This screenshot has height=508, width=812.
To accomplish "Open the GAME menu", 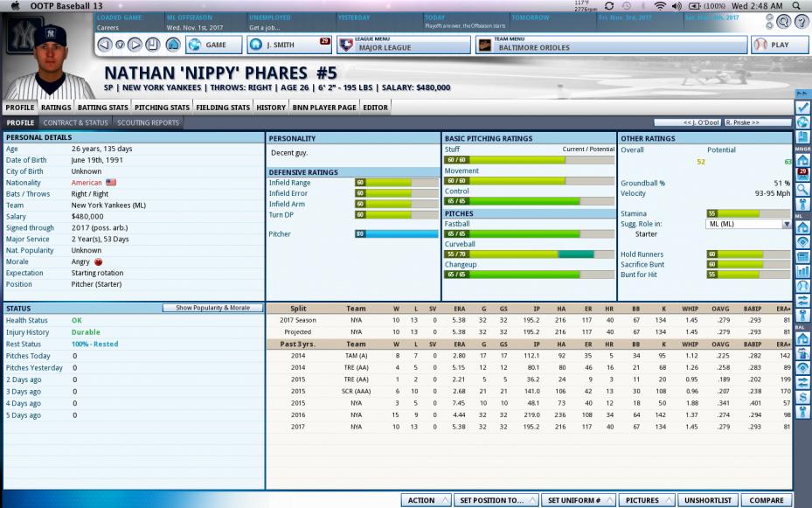I will (x=214, y=45).
